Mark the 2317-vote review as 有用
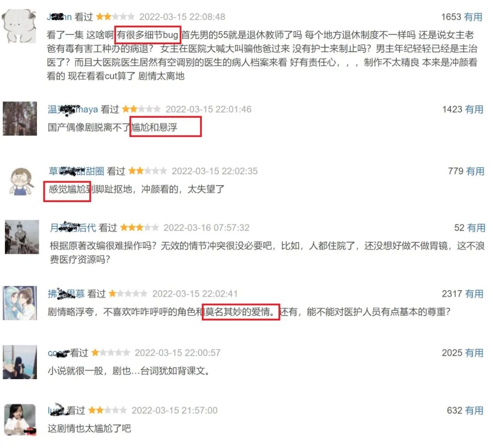 [474, 294]
